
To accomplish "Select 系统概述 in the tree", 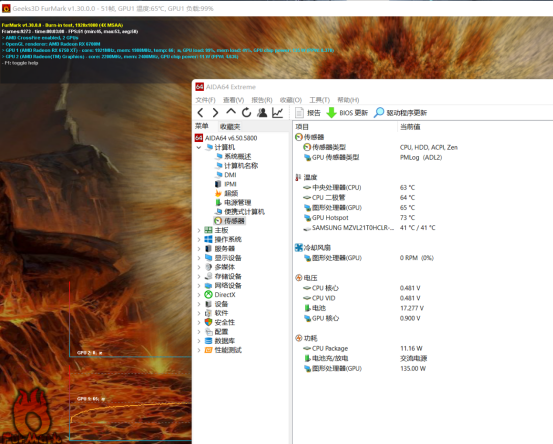I will tap(237, 157).
